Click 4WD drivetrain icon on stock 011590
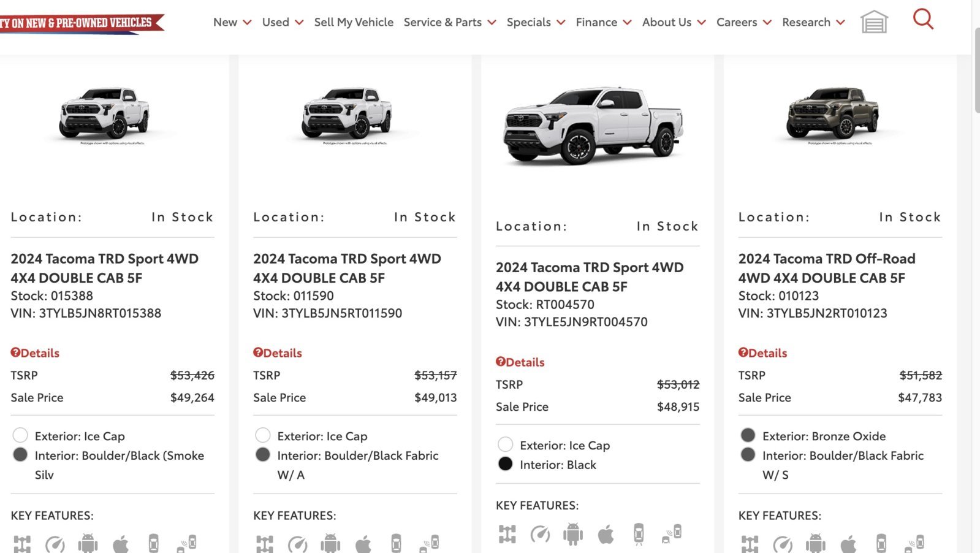The height and width of the screenshot is (553, 980). (265, 544)
